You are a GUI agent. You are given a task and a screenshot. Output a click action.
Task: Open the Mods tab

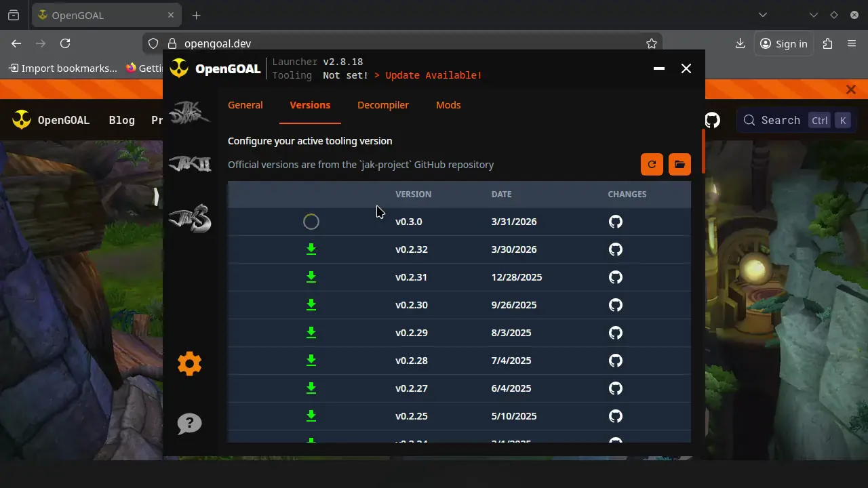448,105
